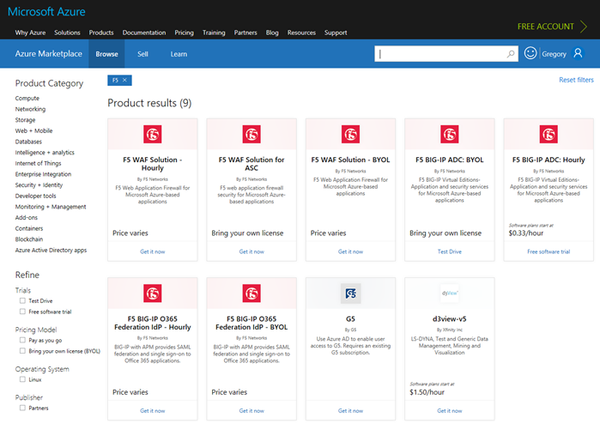Expand the Products navigation menu

click(101, 32)
